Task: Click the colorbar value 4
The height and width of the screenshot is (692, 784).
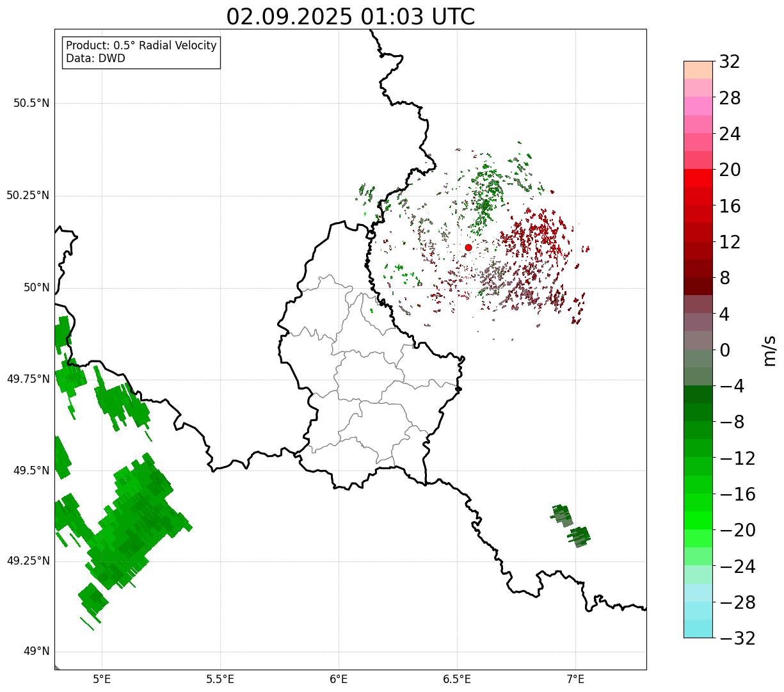Action: coord(724,314)
